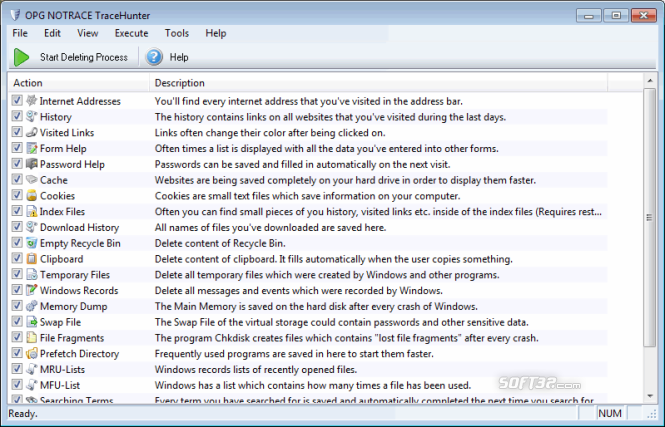Click the scrollbar down arrow
The height and width of the screenshot is (427, 665).
pos(650,396)
